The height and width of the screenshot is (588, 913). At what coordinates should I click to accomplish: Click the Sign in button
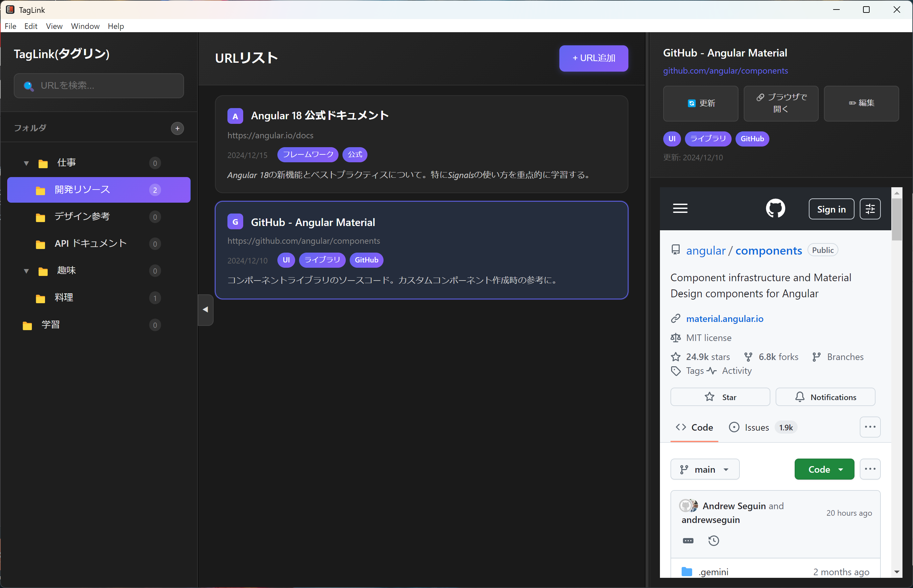(831, 209)
